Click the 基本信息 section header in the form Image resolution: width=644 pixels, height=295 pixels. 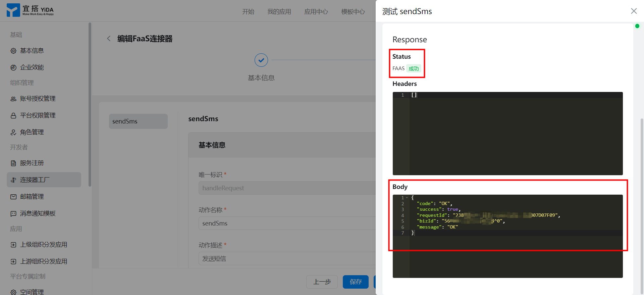pyautogui.click(x=212, y=145)
